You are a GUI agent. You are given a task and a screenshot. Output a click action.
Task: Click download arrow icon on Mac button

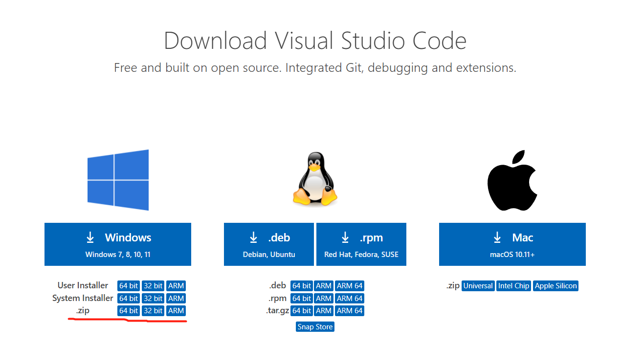[497, 237]
